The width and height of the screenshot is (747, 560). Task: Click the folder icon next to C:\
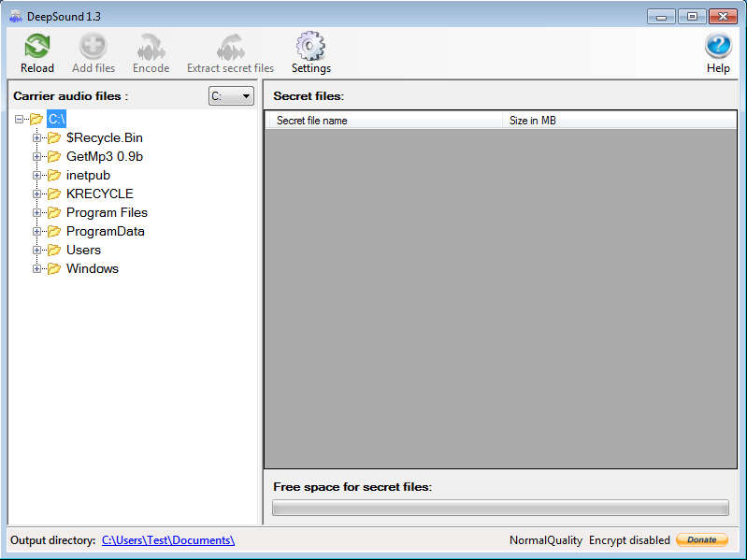(x=36, y=119)
